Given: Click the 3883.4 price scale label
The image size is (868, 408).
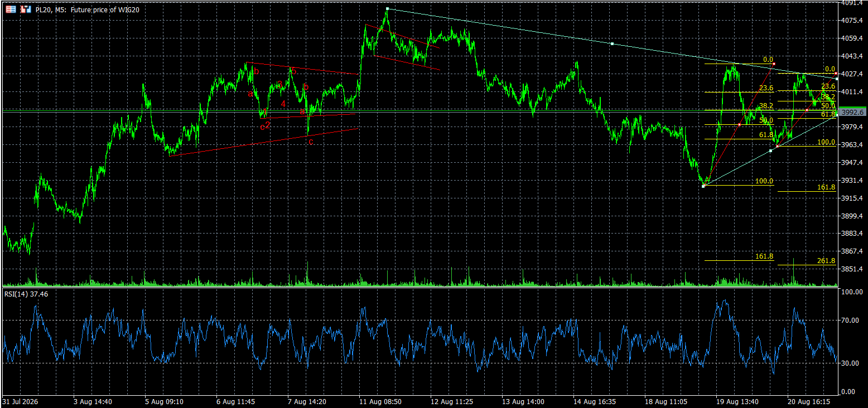Looking at the screenshot, I should 851,234.
